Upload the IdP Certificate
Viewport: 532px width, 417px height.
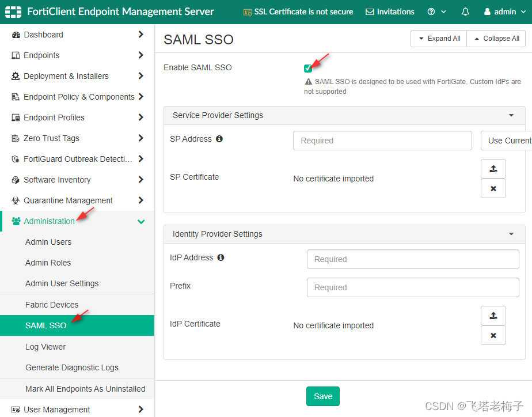click(x=493, y=316)
